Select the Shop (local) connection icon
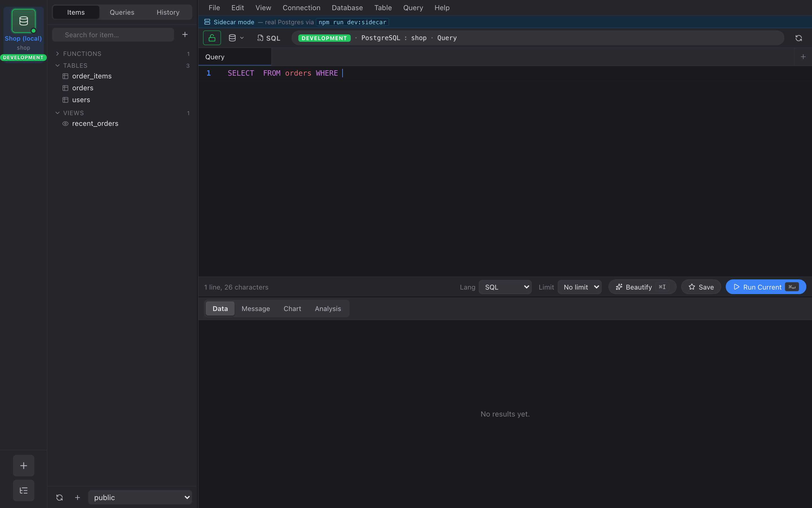 tap(23, 21)
